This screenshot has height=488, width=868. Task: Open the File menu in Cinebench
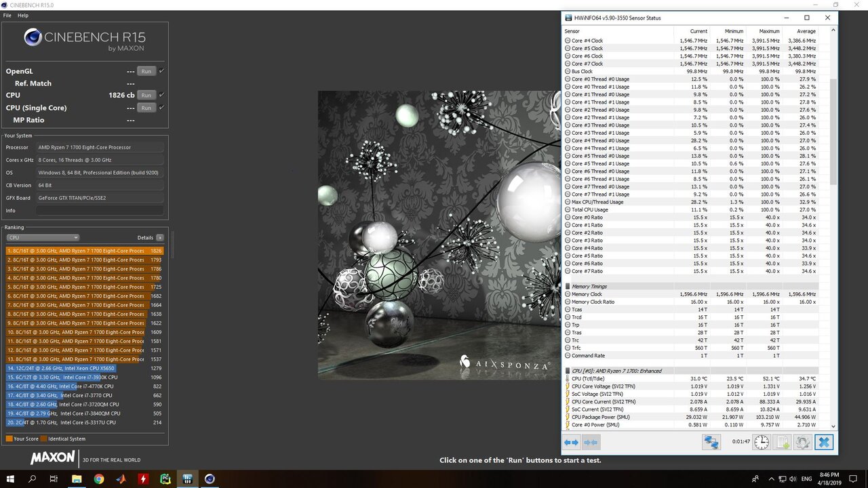7,15
